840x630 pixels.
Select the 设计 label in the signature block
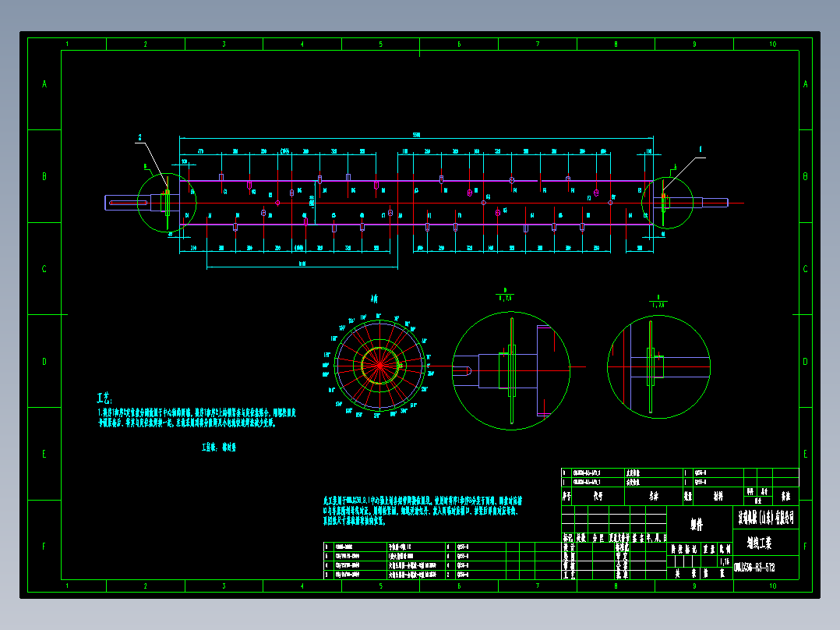point(568,547)
